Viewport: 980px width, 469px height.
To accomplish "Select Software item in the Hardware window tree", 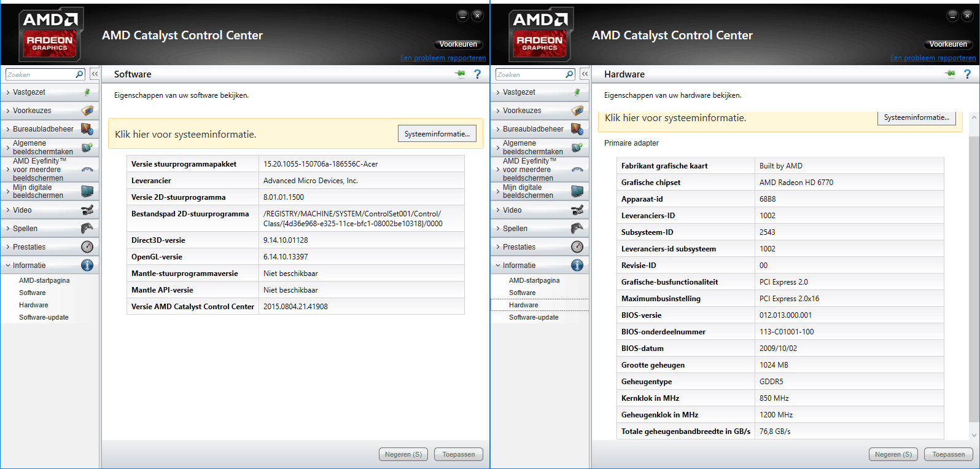I will [523, 293].
